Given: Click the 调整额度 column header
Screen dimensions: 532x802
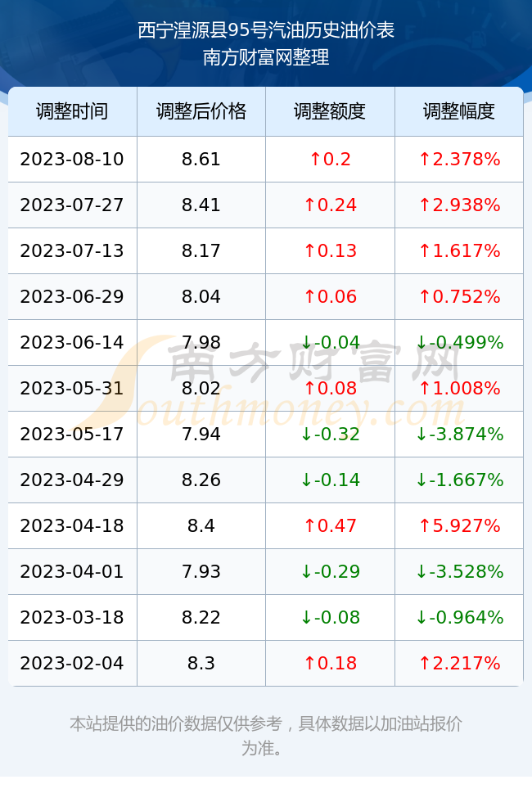Looking at the screenshot, I should [330, 111].
